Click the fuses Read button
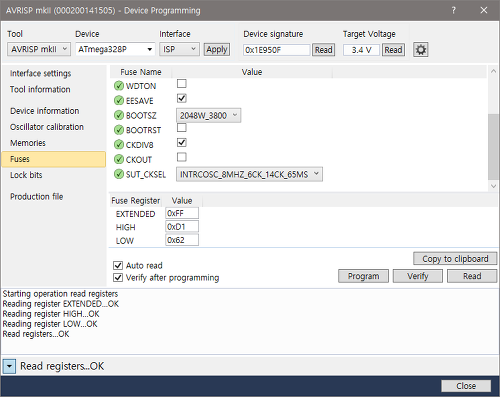 (x=472, y=276)
